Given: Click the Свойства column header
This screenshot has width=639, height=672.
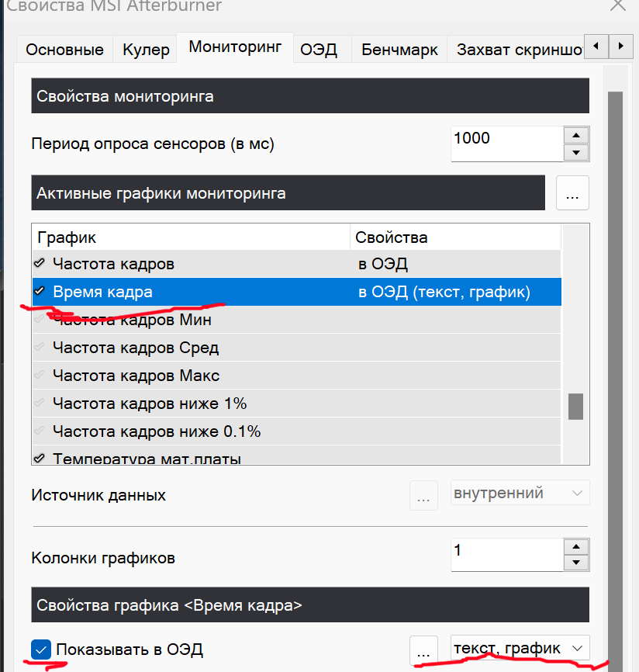Looking at the screenshot, I should (x=455, y=237).
